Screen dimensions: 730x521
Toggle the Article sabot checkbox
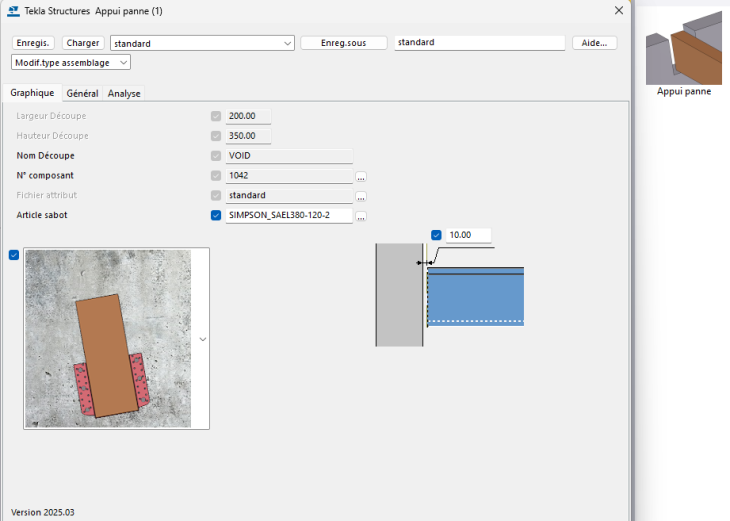click(x=216, y=215)
